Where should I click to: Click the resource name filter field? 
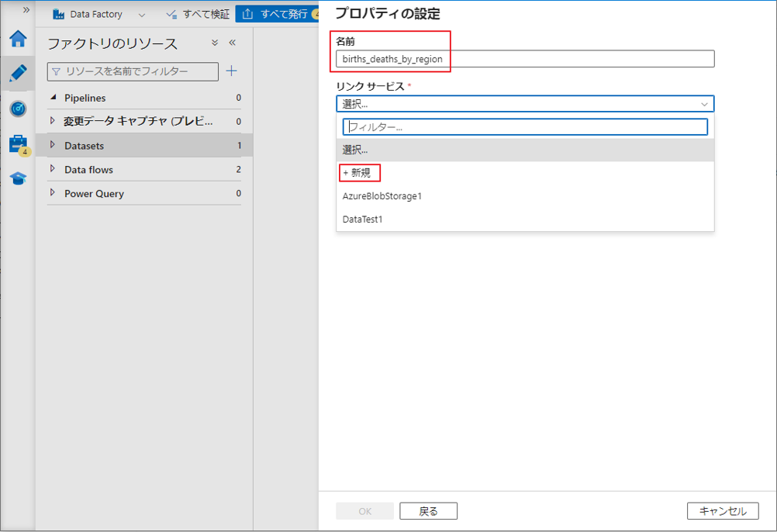(133, 71)
